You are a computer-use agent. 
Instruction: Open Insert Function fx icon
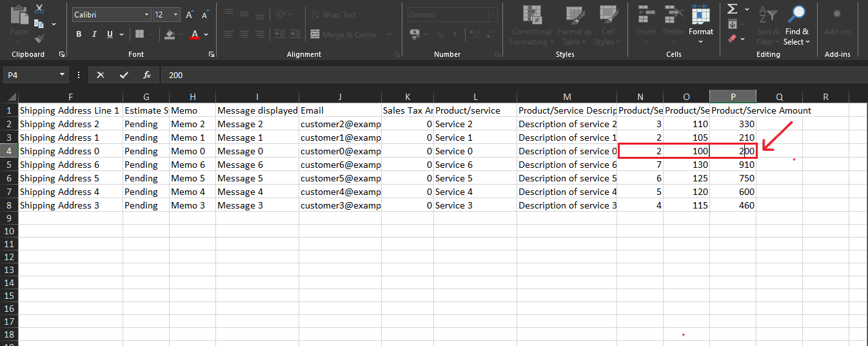coord(147,75)
